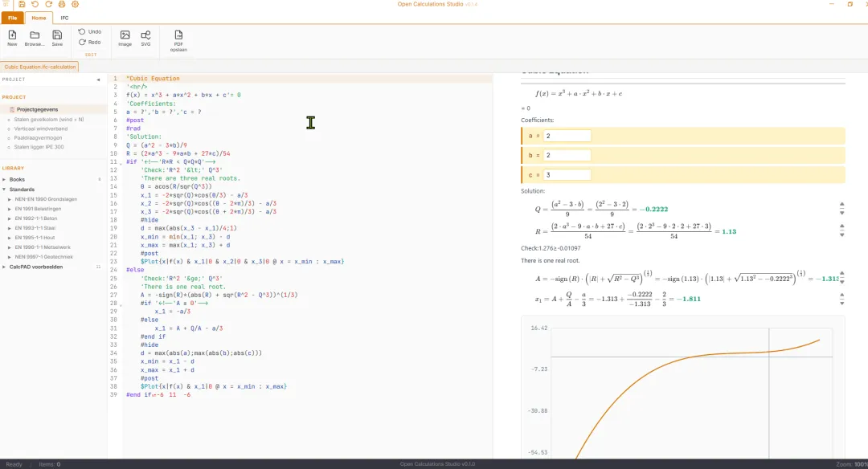Viewport: 868px width, 469px height.
Task: Click code line 'There are three real roots.
Action: click(190, 178)
